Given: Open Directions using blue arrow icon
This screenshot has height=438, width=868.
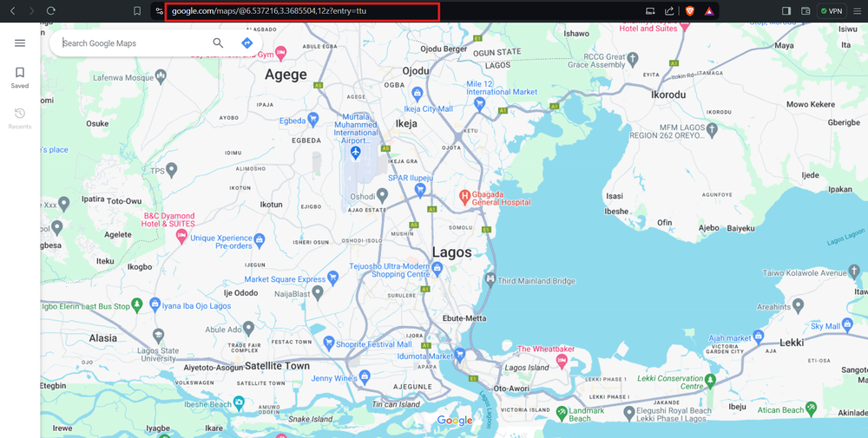Looking at the screenshot, I should click(x=247, y=43).
